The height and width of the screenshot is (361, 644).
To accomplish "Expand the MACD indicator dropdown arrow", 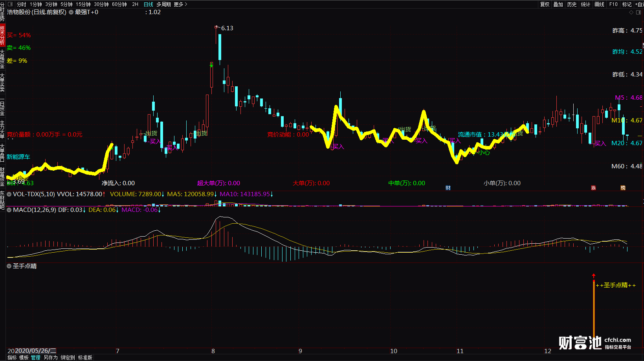I will point(9,210).
